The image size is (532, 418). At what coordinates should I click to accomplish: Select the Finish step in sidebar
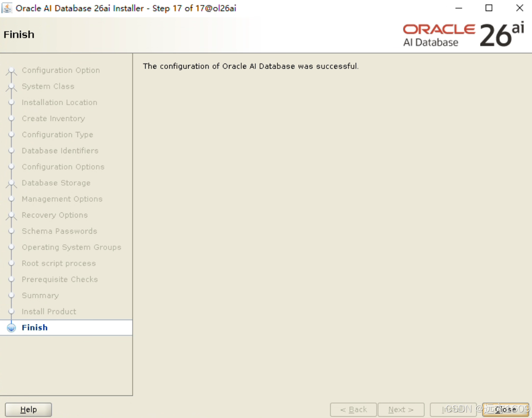tap(66, 327)
